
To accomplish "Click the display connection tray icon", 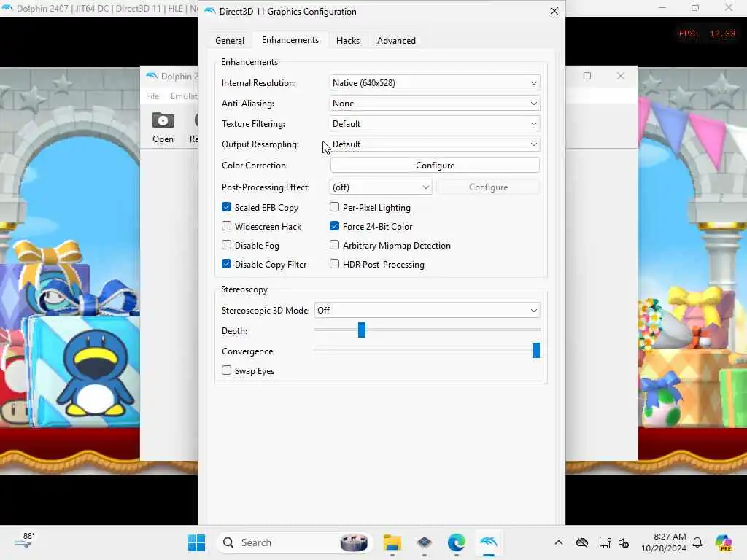I will coord(605,542).
